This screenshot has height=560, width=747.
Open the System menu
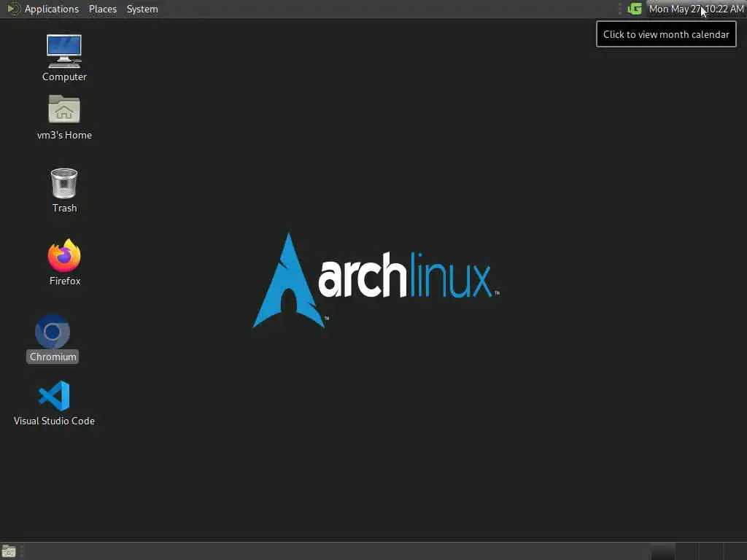coord(142,9)
